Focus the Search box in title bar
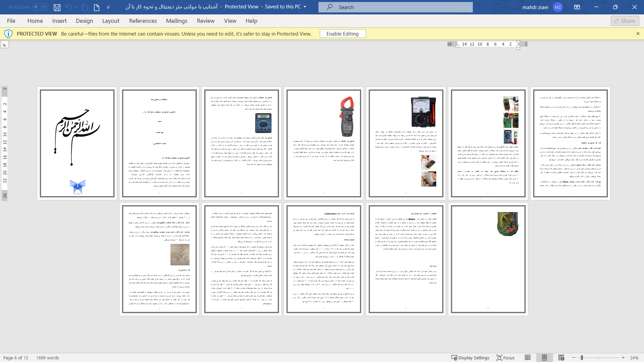The image size is (644, 362). tap(395, 7)
